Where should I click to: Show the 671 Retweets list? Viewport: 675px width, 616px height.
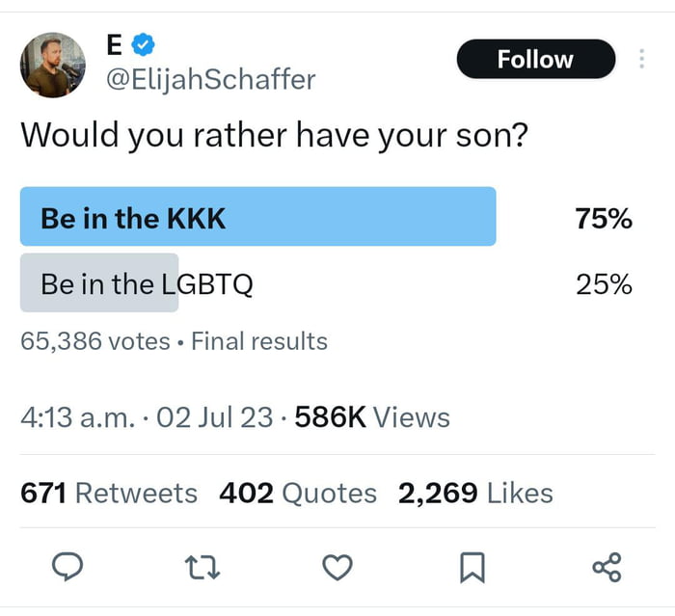pyautogui.click(x=109, y=494)
